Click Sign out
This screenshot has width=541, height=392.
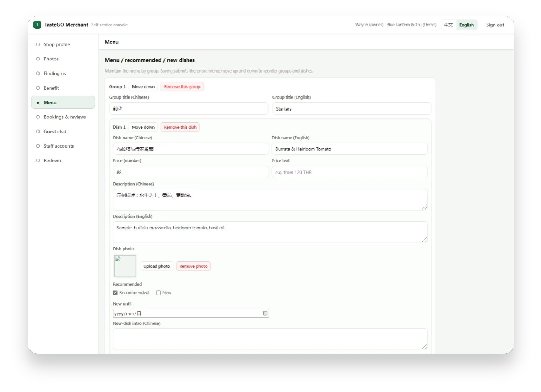495,25
